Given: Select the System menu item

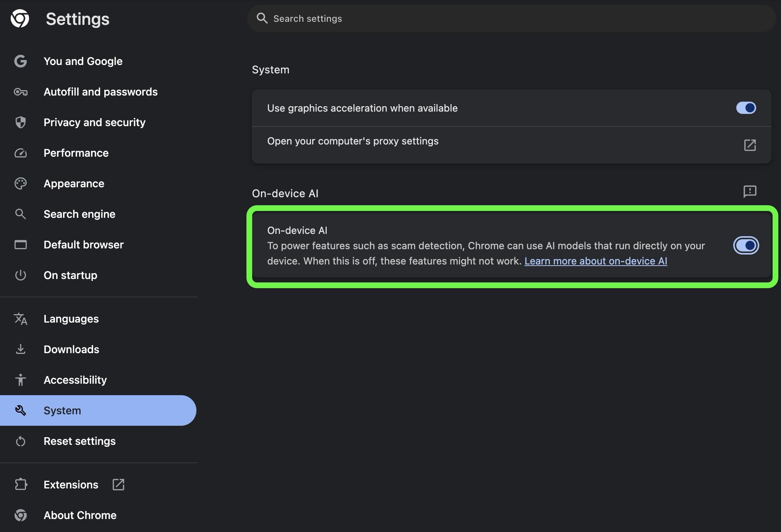Looking at the screenshot, I should (98, 410).
